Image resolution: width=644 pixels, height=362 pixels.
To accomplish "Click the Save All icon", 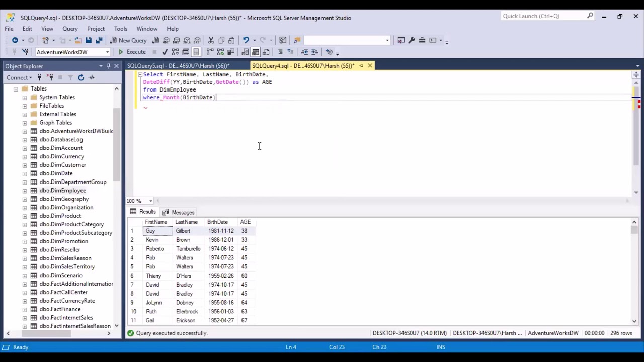I will pos(99,40).
